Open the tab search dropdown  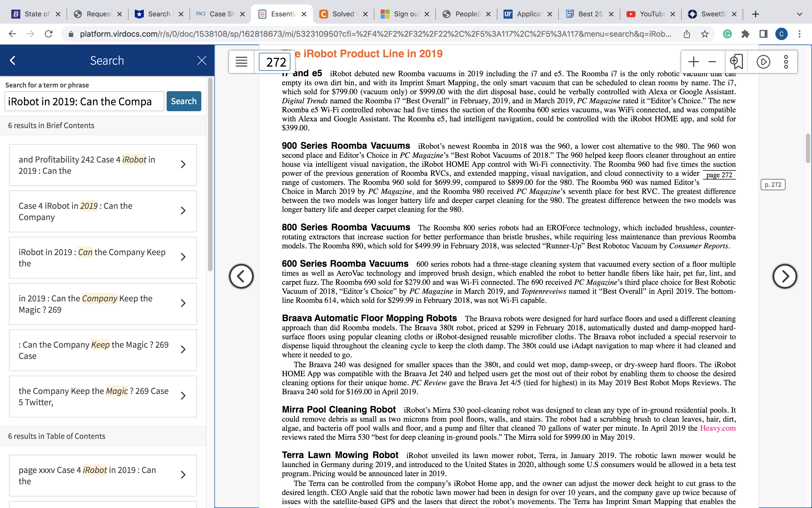(x=800, y=14)
